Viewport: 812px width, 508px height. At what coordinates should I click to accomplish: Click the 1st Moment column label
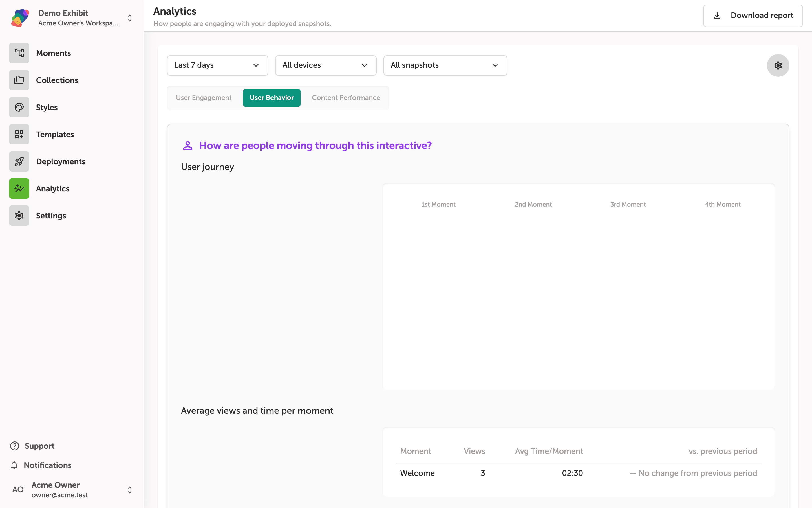pos(438,204)
